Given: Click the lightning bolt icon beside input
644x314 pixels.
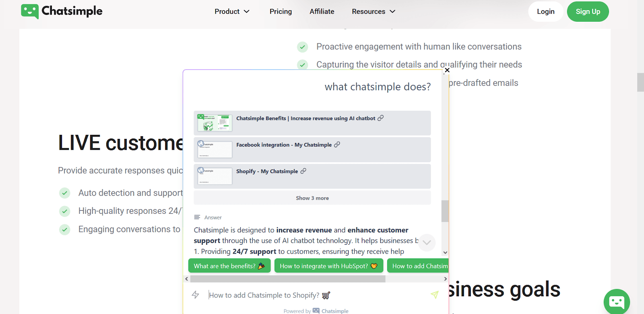Looking at the screenshot, I should (x=196, y=295).
